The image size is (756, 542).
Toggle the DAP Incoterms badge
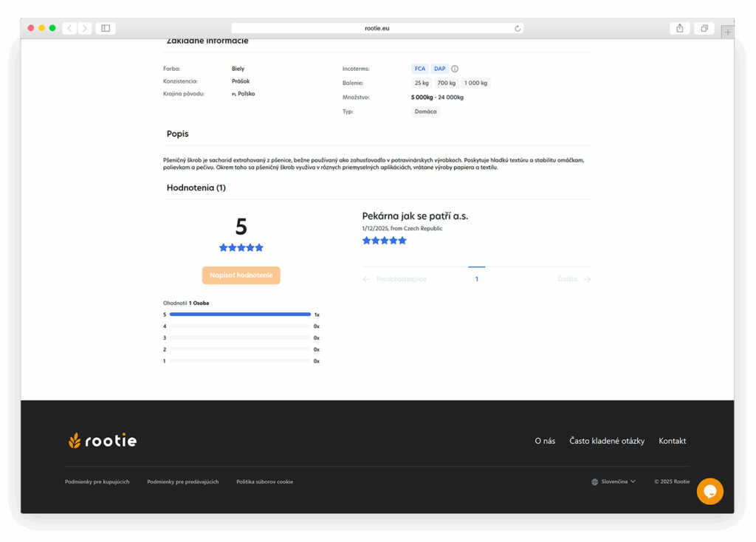click(x=439, y=68)
